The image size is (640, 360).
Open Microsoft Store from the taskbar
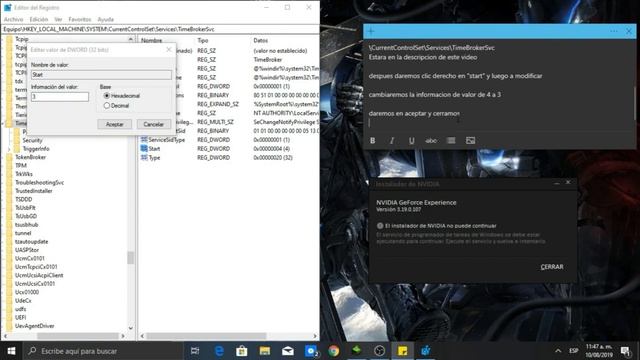click(242, 351)
